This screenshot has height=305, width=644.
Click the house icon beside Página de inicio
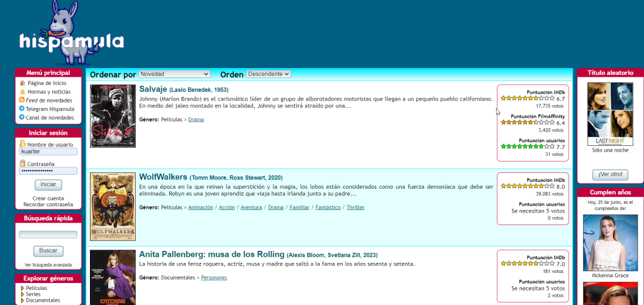pyautogui.click(x=22, y=83)
